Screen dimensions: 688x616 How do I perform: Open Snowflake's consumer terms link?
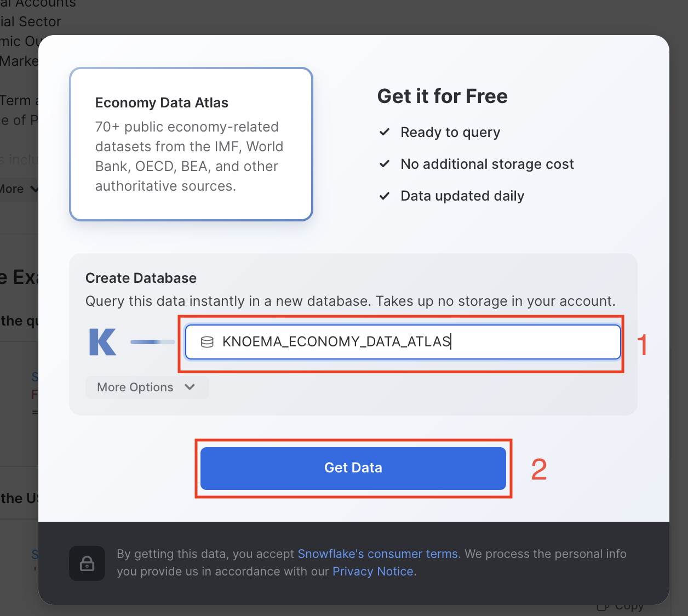[377, 554]
